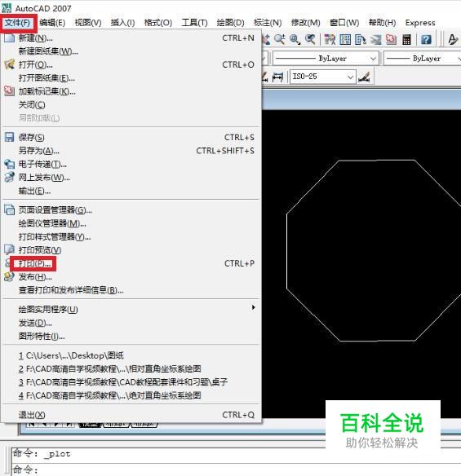Image resolution: width=461 pixels, height=476 pixels.
Task: Open the 标注(N) menu
Action: (268, 23)
